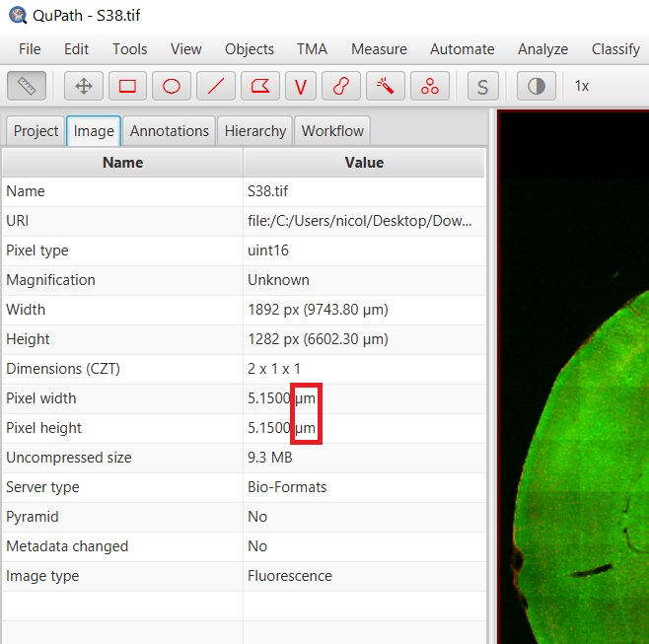Open the Measure menu
649x644 pixels.
(x=379, y=49)
